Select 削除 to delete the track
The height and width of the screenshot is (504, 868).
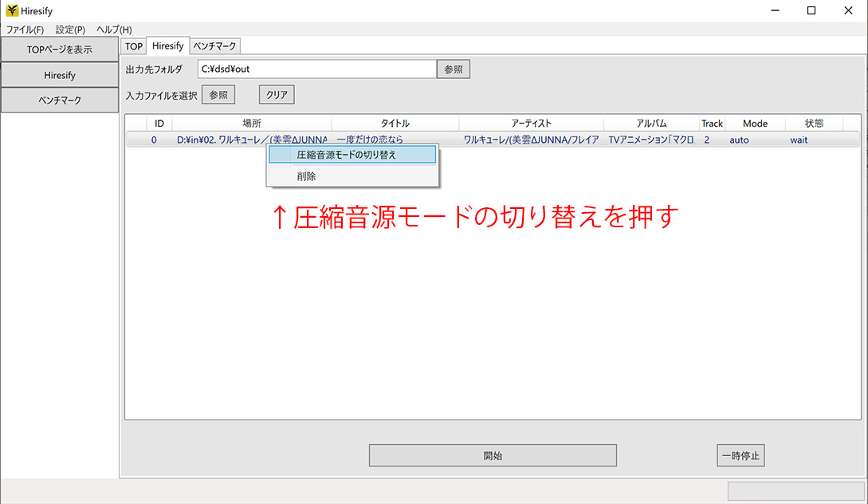point(352,175)
